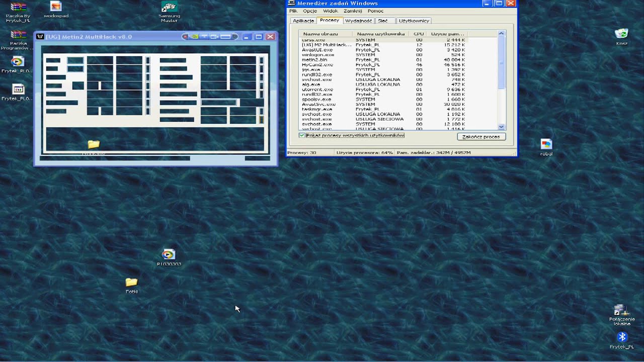The image size is (644, 362).
Task: Open the Połączenie lokalne network shortcut
Action: [622, 315]
